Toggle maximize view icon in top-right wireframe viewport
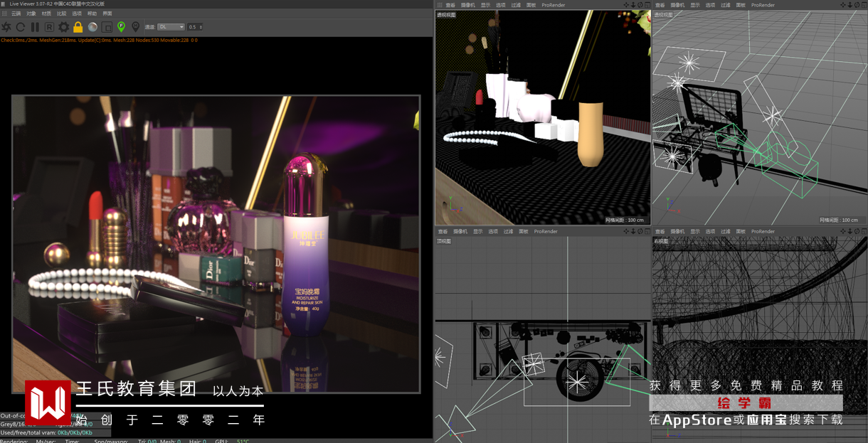This screenshot has width=868, height=443. 864,5
